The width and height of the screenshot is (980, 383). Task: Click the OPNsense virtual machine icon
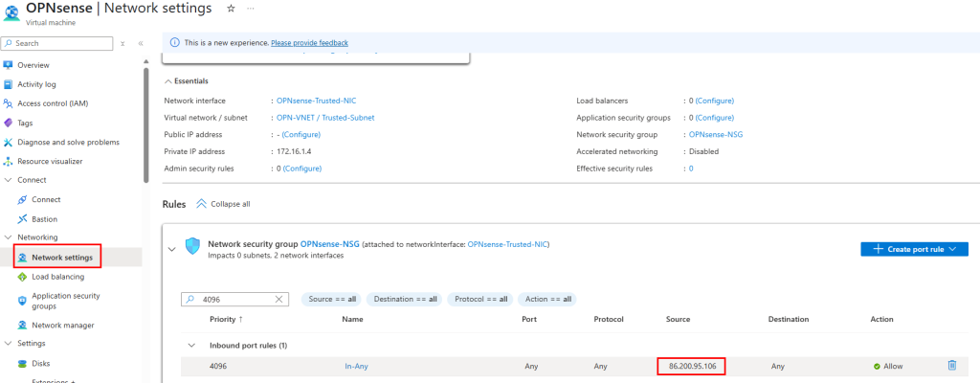pos(11,13)
